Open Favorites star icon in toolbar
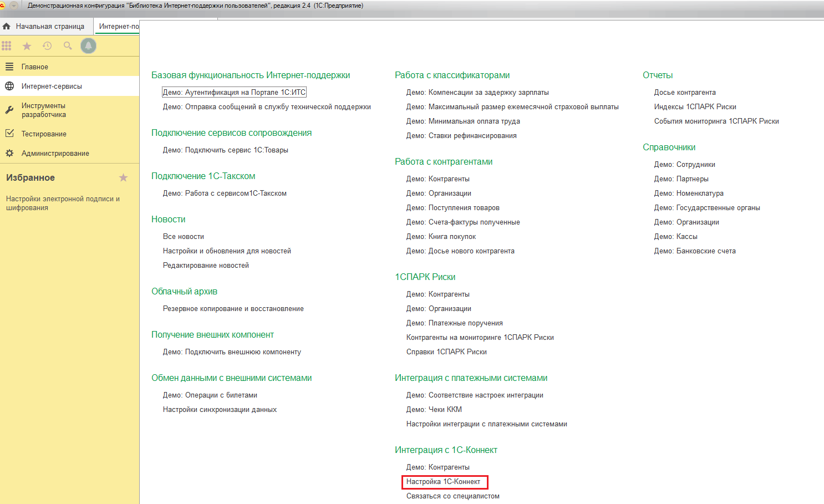Image resolution: width=824 pixels, height=504 pixels. (27, 46)
